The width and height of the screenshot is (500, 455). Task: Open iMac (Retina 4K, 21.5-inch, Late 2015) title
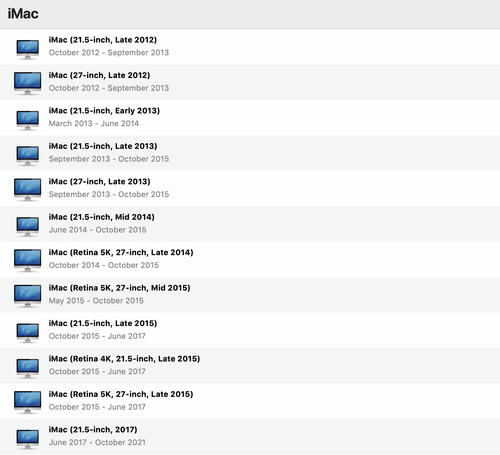coord(124,359)
